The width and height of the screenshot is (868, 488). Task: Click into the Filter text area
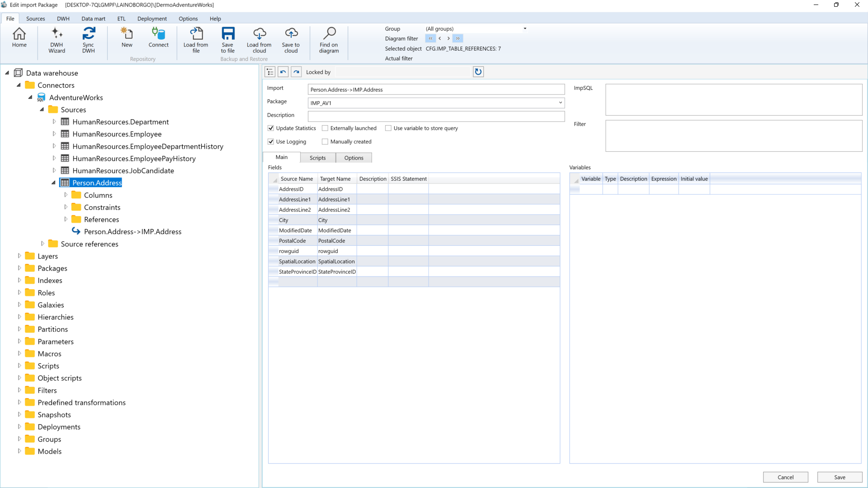(x=733, y=136)
